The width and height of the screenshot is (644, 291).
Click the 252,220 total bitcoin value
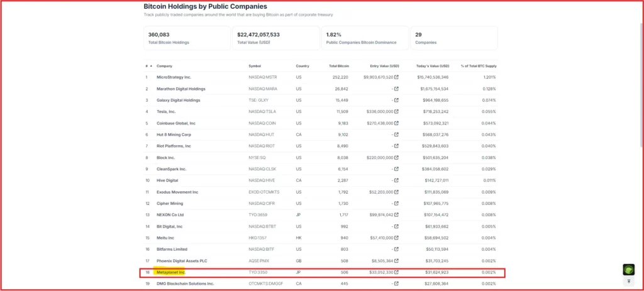pyautogui.click(x=341, y=77)
